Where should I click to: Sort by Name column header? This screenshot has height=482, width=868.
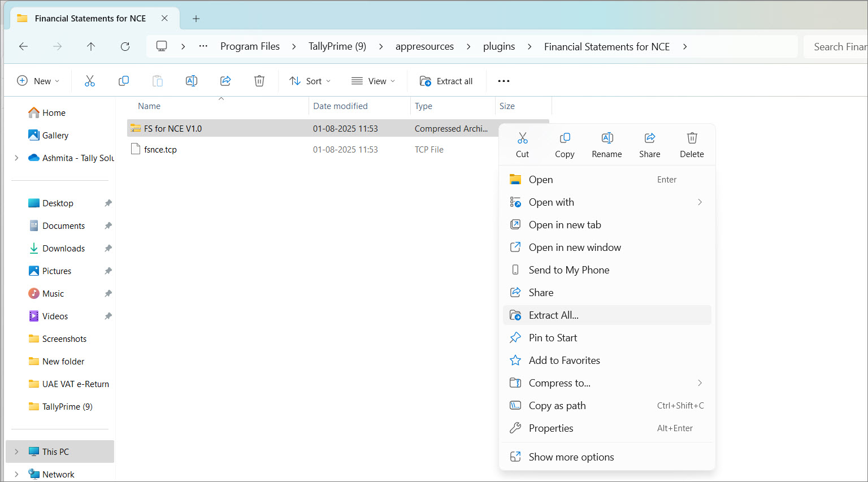pyautogui.click(x=149, y=106)
